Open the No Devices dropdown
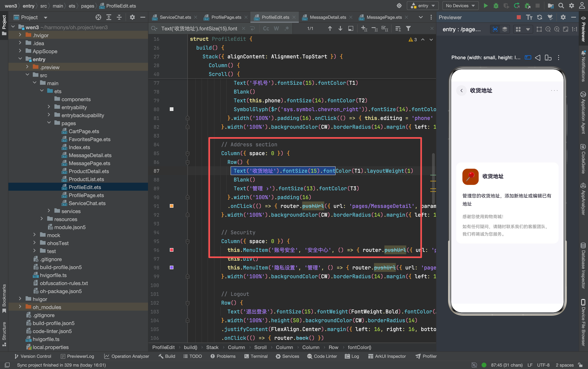This screenshot has width=588, height=369. 460,6
